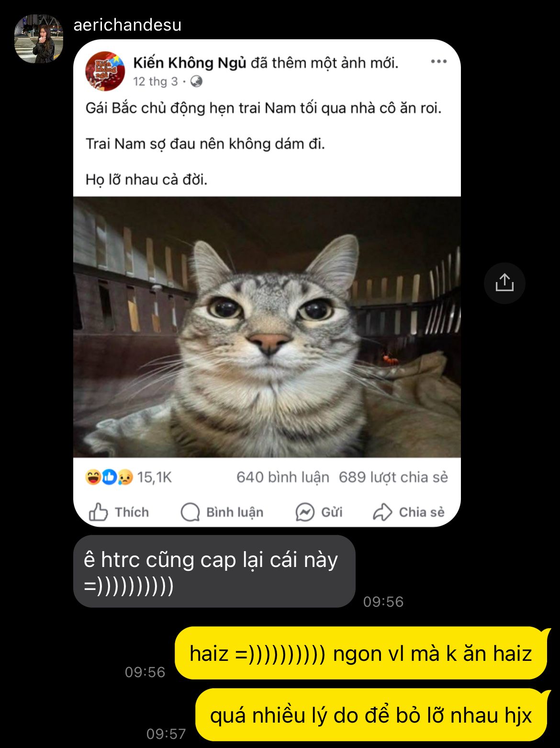Screen dimensions: 560x748
Task: Click the 12 thg 3 post date
Action: [156, 81]
